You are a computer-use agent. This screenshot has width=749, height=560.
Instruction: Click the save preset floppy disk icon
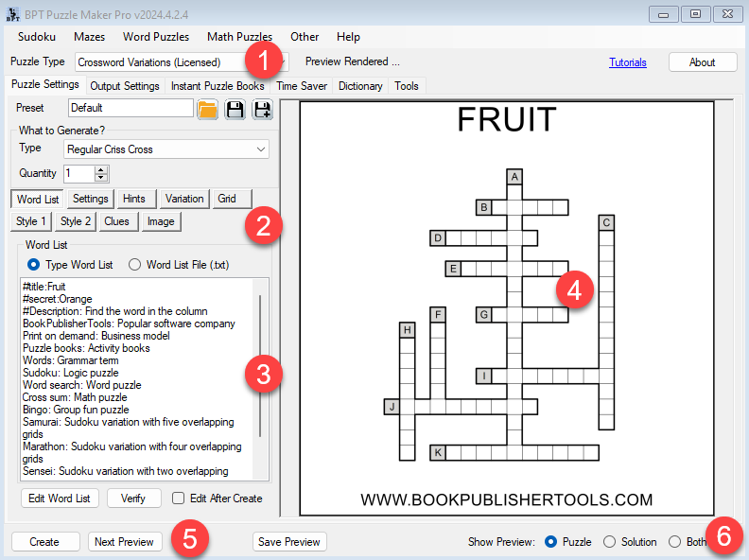[235, 109]
